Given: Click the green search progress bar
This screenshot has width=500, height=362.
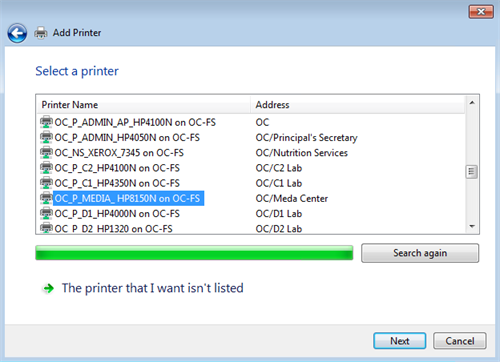Looking at the screenshot, I should (x=194, y=253).
